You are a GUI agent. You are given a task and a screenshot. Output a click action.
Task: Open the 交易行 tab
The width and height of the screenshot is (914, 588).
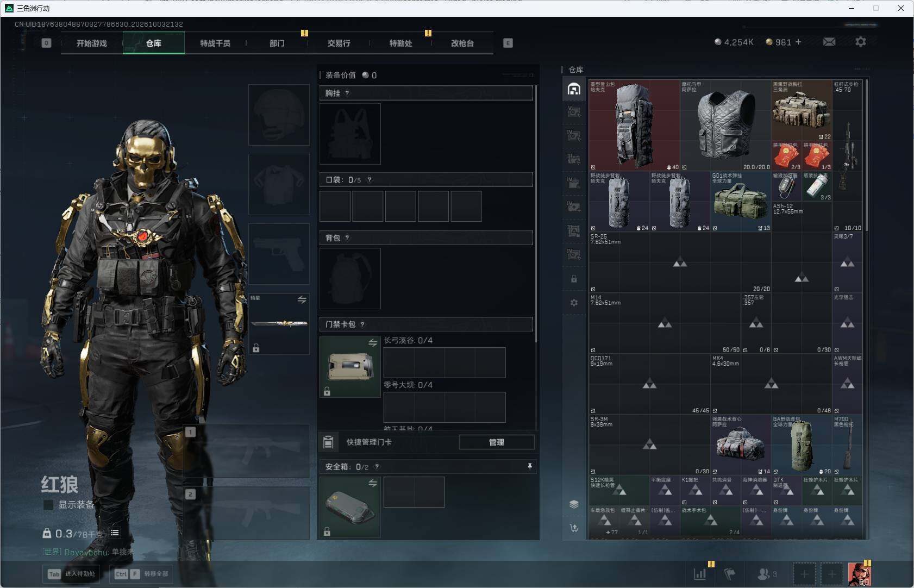[x=339, y=43]
